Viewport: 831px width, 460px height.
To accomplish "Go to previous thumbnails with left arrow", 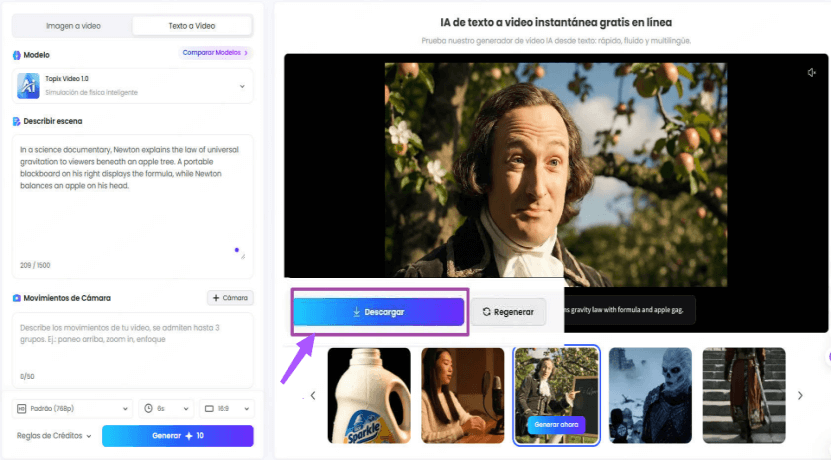I will tap(313, 395).
